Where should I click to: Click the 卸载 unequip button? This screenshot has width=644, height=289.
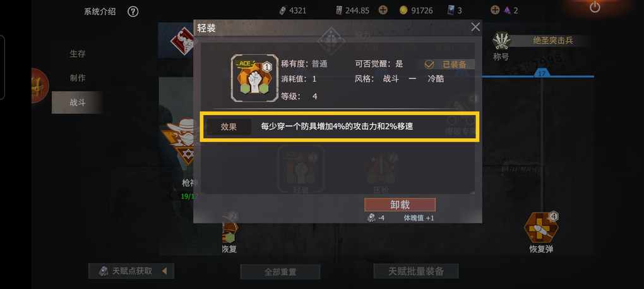(400, 205)
